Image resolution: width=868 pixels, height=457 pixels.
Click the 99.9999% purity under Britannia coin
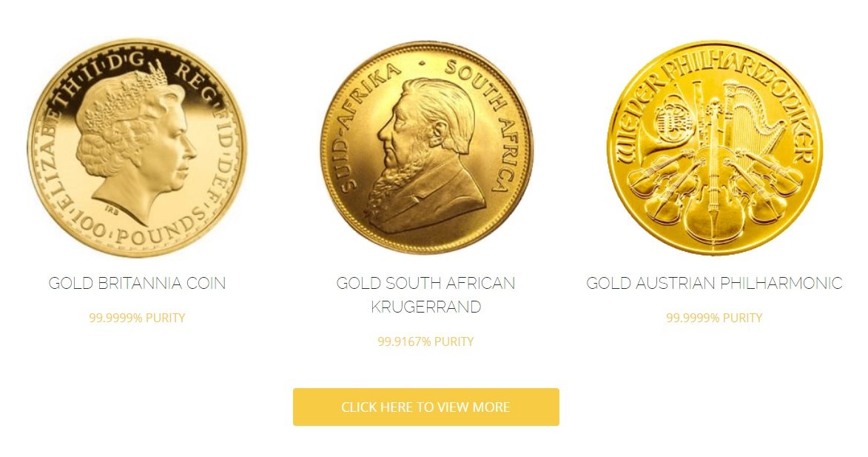coord(137,318)
